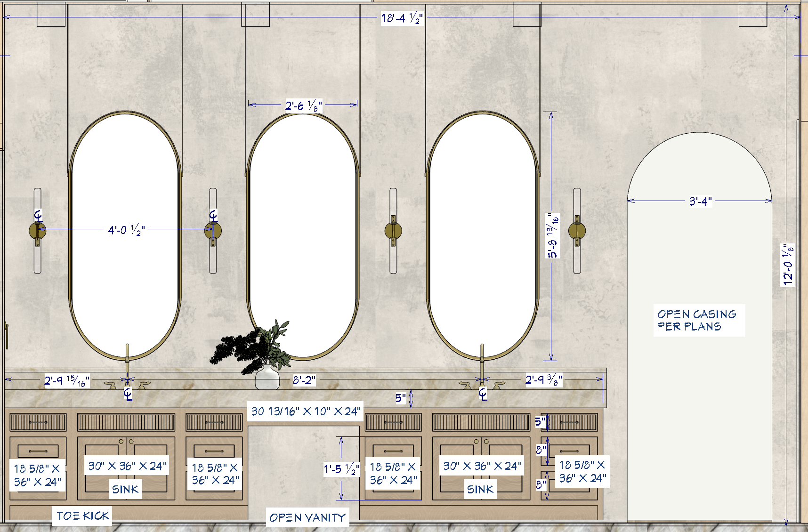Click the 5'-8 13/16" mirror height dimension
The width and height of the screenshot is (808, 532).
pos(553,235)
